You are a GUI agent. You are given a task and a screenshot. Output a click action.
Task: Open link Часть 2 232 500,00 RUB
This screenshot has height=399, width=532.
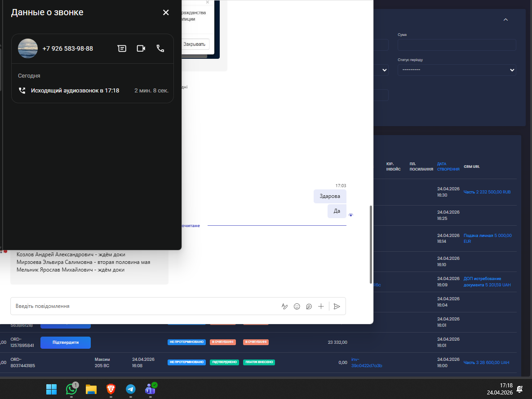(x=487, y=192)
